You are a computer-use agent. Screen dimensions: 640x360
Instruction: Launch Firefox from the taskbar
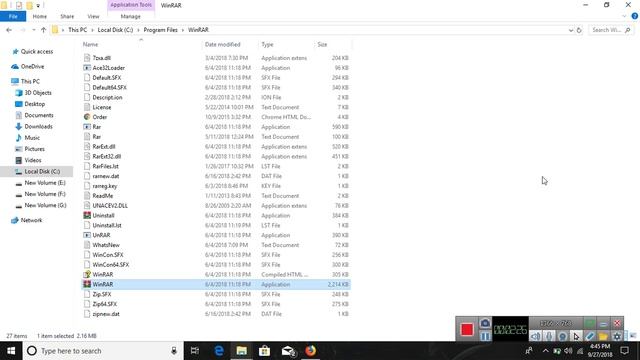pyautogui.click(x=311, y=351)
